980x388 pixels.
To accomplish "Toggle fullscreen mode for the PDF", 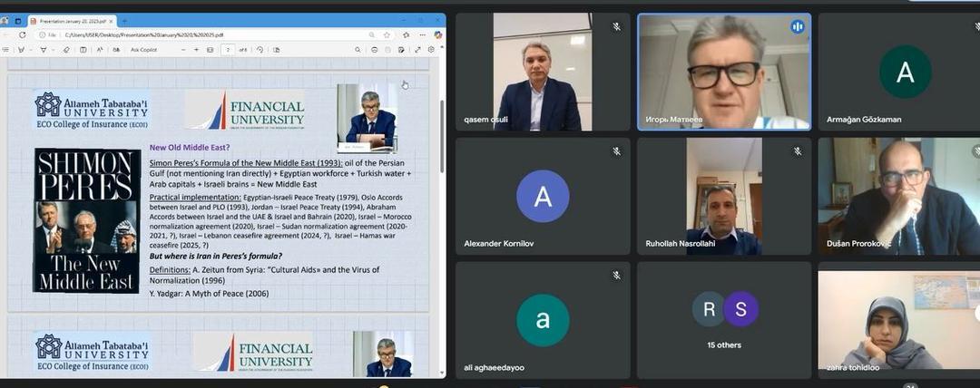I will [417, 50].
